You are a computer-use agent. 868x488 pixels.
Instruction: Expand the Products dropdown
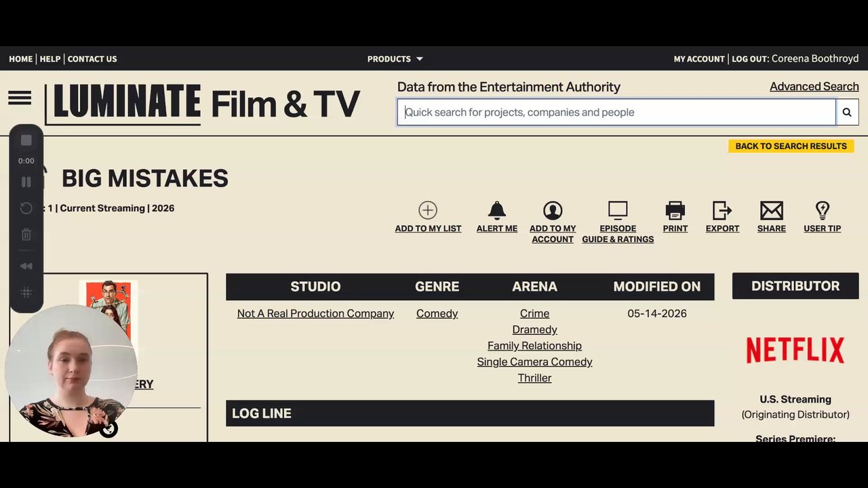395,59
